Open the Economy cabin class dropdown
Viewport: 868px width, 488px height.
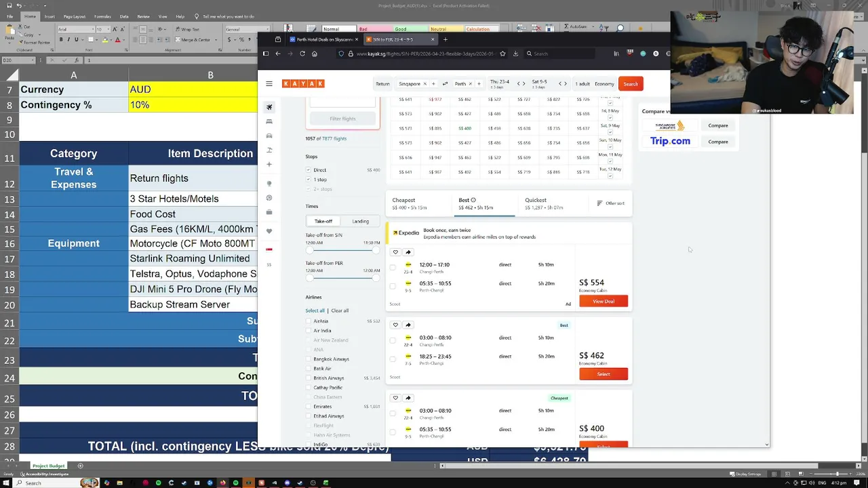point(604,84)
